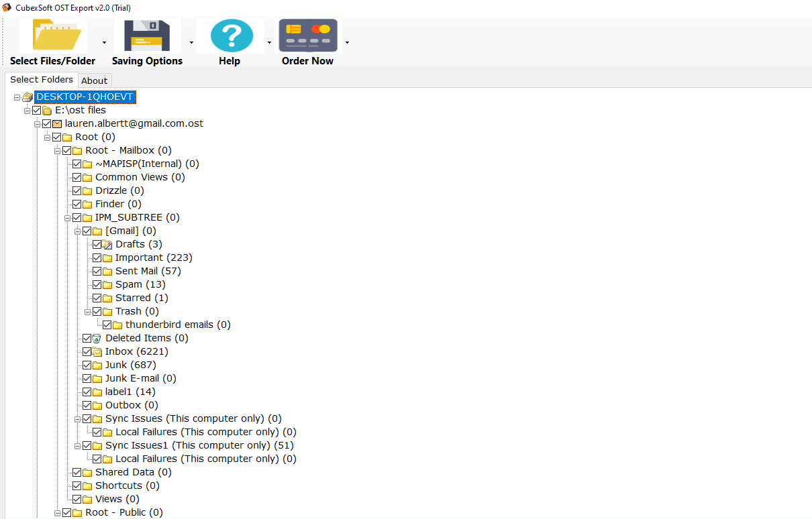The image size is (812, 519).
Task: Click the folder icon beside Outbox (0)
Action: pos(97,406)
